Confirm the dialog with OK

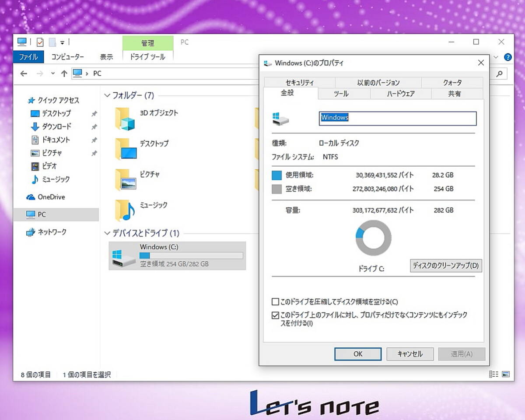coord(358,354)
